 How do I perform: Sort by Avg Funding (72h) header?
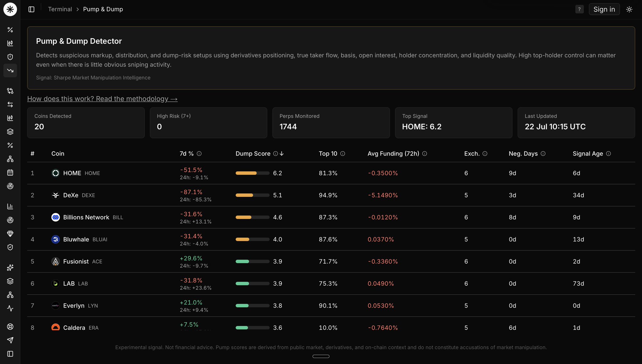tap(393, 154)
